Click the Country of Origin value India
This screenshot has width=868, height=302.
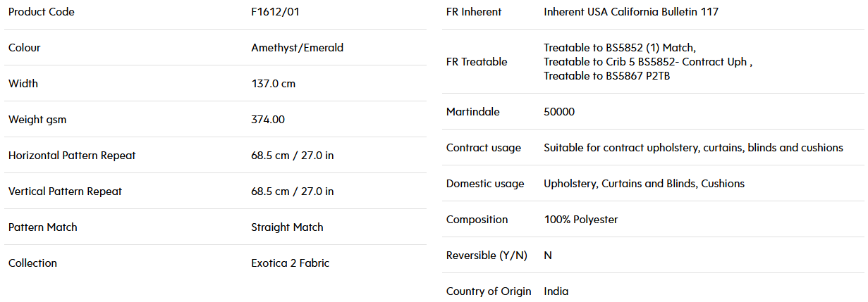[556, 291]
